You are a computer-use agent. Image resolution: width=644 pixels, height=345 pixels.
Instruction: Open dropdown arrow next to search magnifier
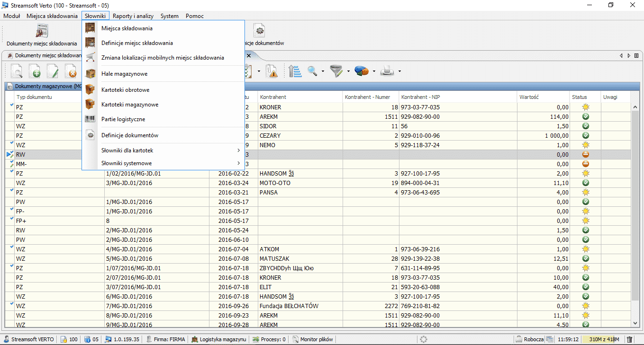[x=323, y=72]
